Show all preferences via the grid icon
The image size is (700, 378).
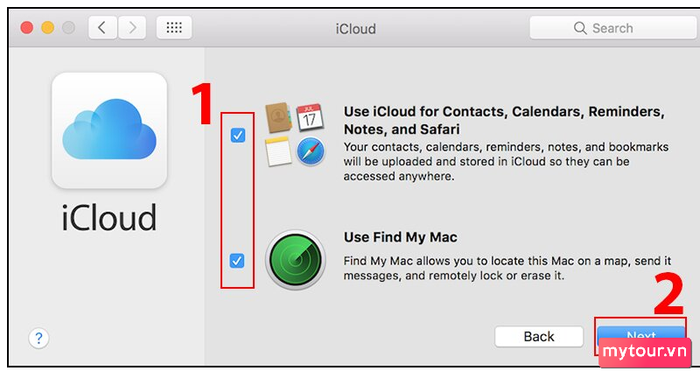(174, 28)
